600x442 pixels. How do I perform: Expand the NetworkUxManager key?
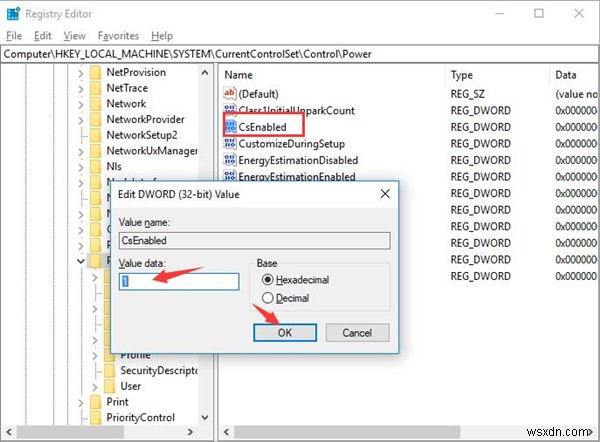pyautogui.click(x=81, y=151)
